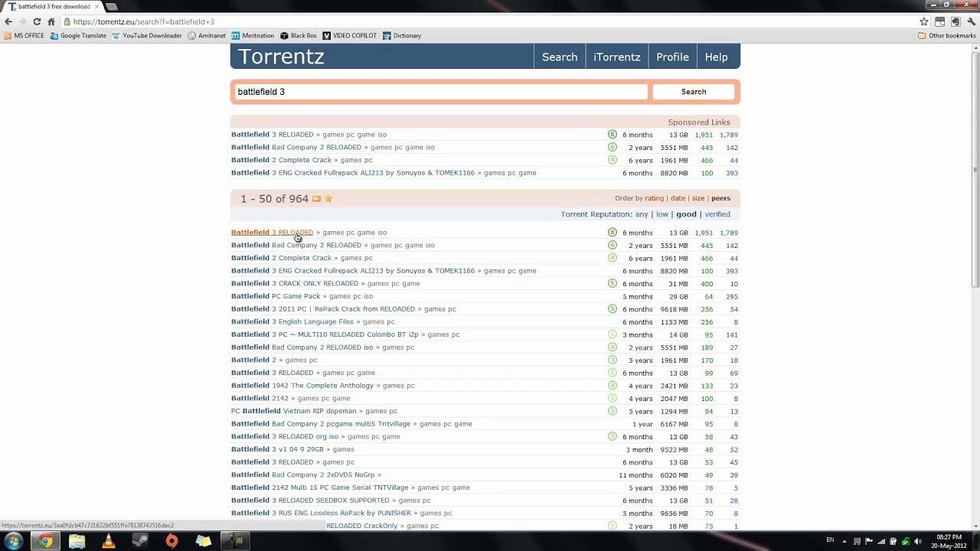Click the EN language indicator in taskbar
The width and height of the screenshot is (980, 551).
830,540
